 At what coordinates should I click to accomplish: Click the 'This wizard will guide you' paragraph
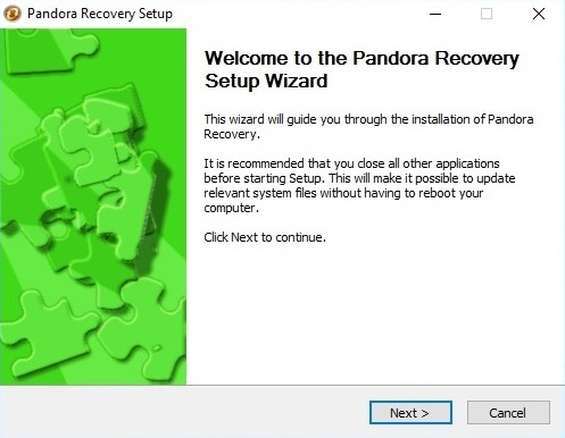click(x=369, y=126)
